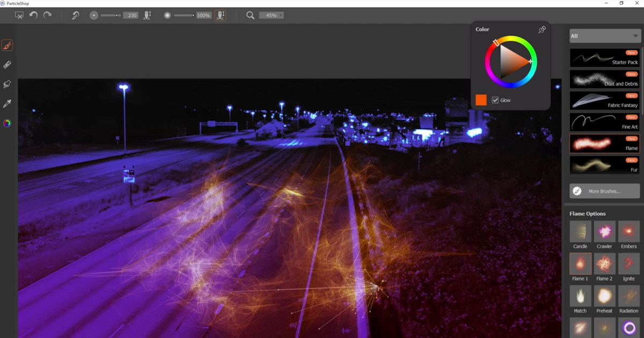Click the clear canvas icon

point(19,16)
